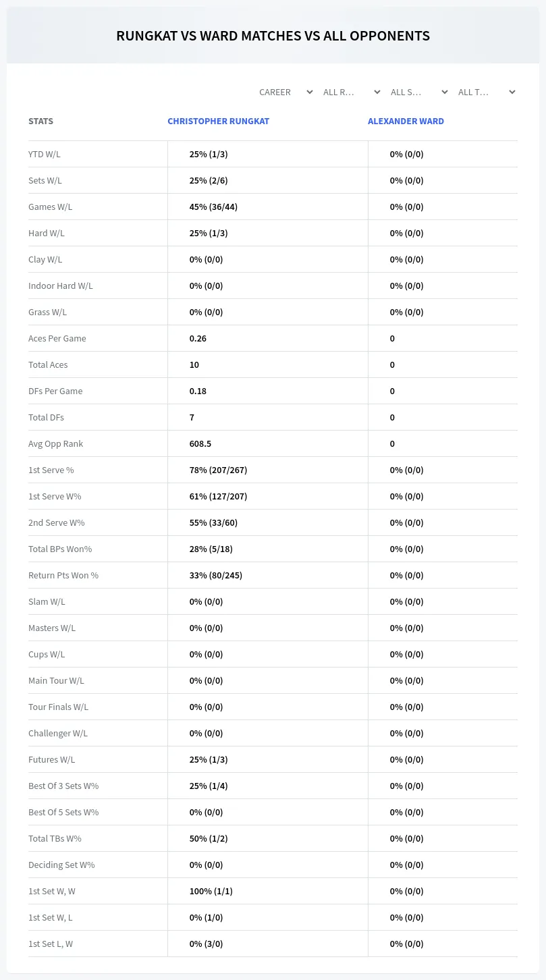Select the Futures W/L row label
Image resolution: width=546 pixels, height=980 pixels.
tap(51, 759)
